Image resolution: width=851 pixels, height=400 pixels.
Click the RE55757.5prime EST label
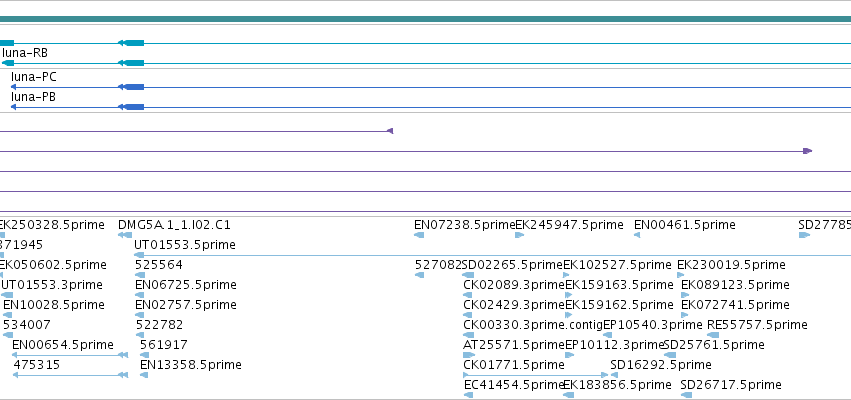(x=757, y=325)
